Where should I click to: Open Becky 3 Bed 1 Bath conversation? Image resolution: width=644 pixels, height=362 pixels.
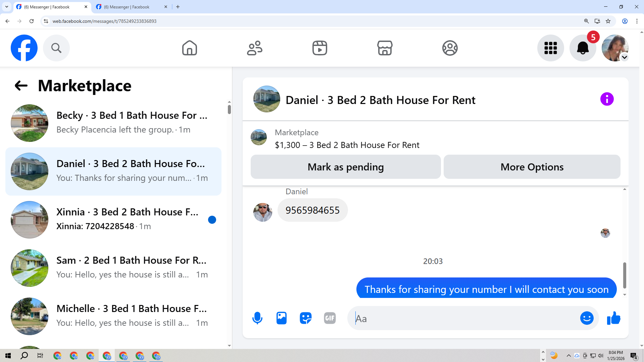coord(113,123)
